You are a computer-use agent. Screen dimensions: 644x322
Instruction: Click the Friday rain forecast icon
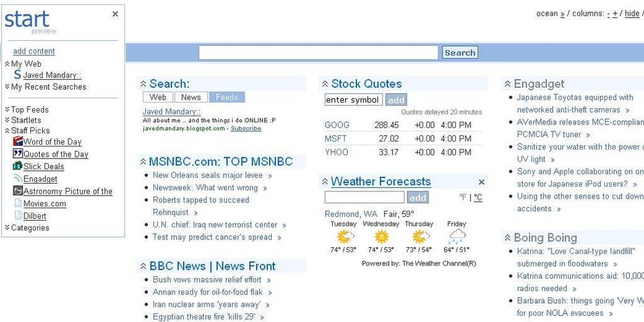[x=457, y=237]
